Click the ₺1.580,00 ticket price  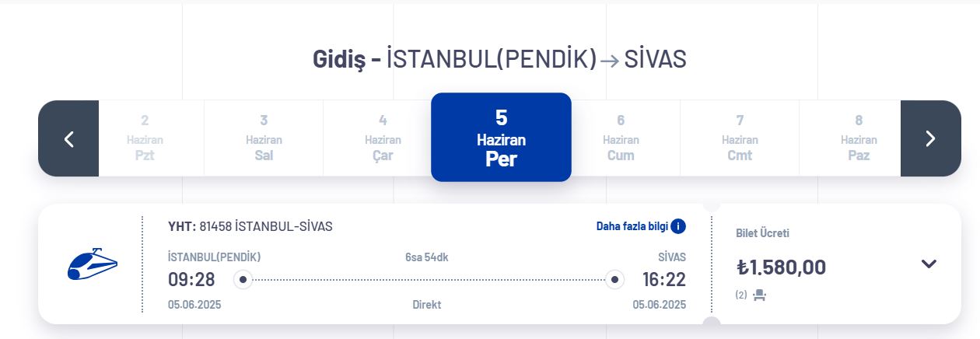coord(782,267)
